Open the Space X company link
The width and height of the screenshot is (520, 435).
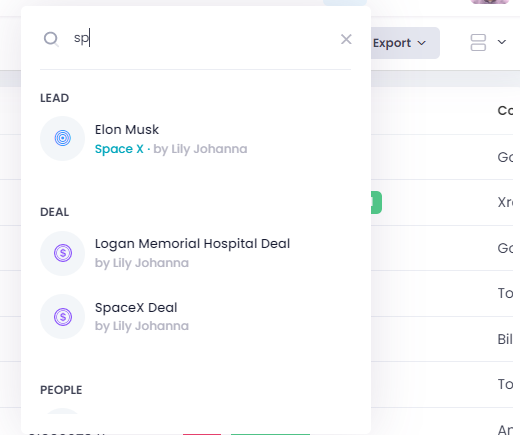[119, 149]
